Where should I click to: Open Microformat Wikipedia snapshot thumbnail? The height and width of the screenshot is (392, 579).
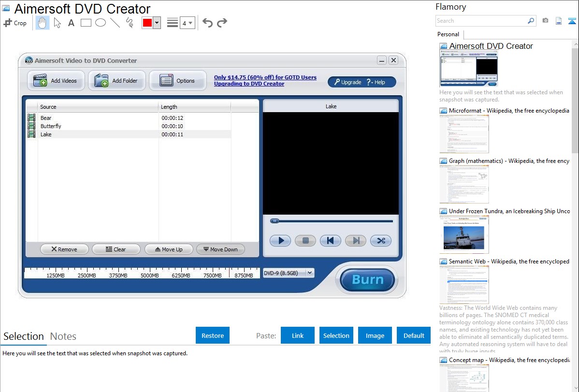[464, 134]
